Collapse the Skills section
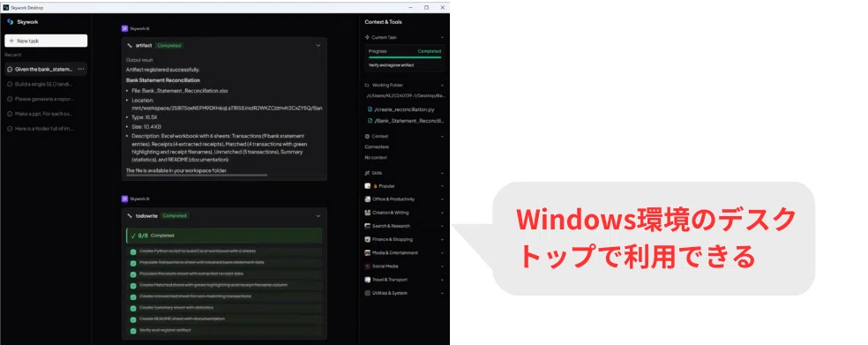 click(442, 173)
